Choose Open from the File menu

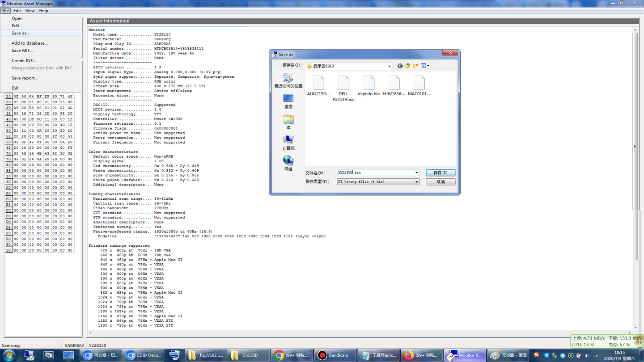(42, 18)
